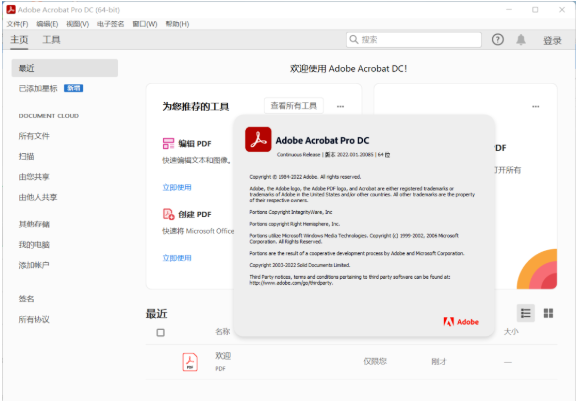Click the Adobe Acrobat Pro DC dialog title
The width and height of the screenshot is (576, 401).
pos(322,141)
